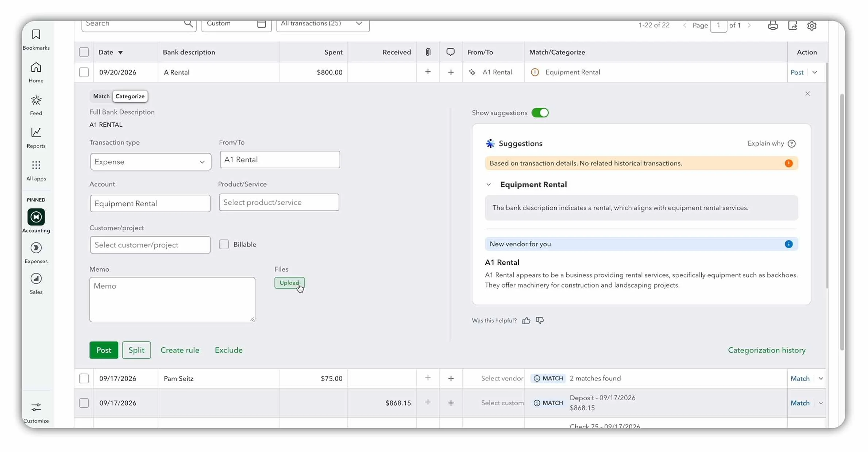The height and width of the screenshot is (452, 868).
Task: Go to Home in sidebar
Action: (x=36, y=72)
